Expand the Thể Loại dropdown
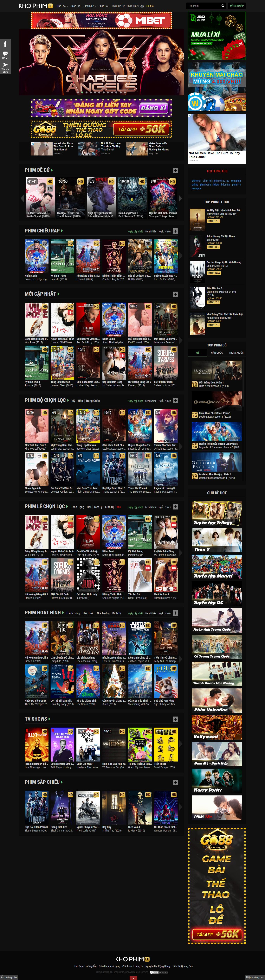The image size is (265, 980). click(x=62, y=6)
